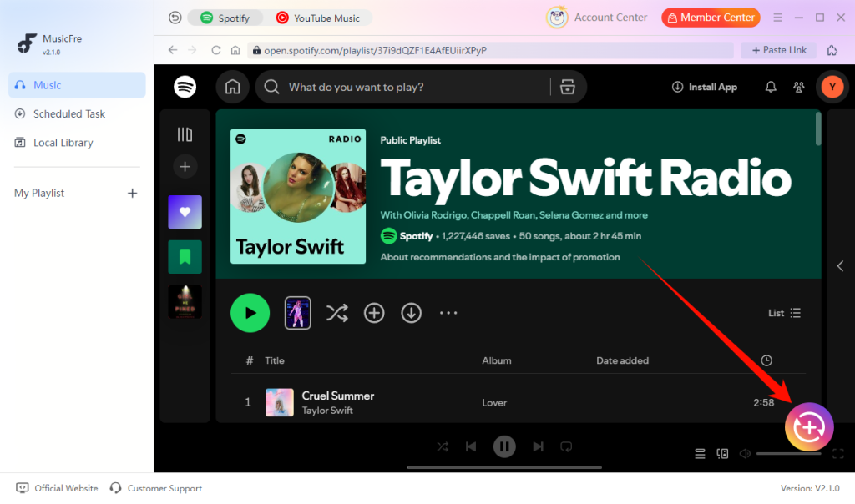
Task: Open About recommendations and promotion link
Action: pyautogui.click(x=500, y=257)
